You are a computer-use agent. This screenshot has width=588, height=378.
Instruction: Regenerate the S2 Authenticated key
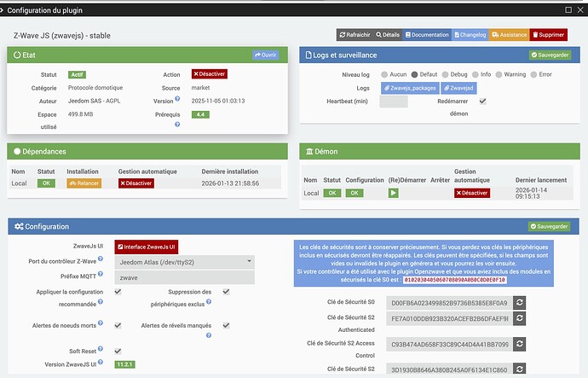519,318
